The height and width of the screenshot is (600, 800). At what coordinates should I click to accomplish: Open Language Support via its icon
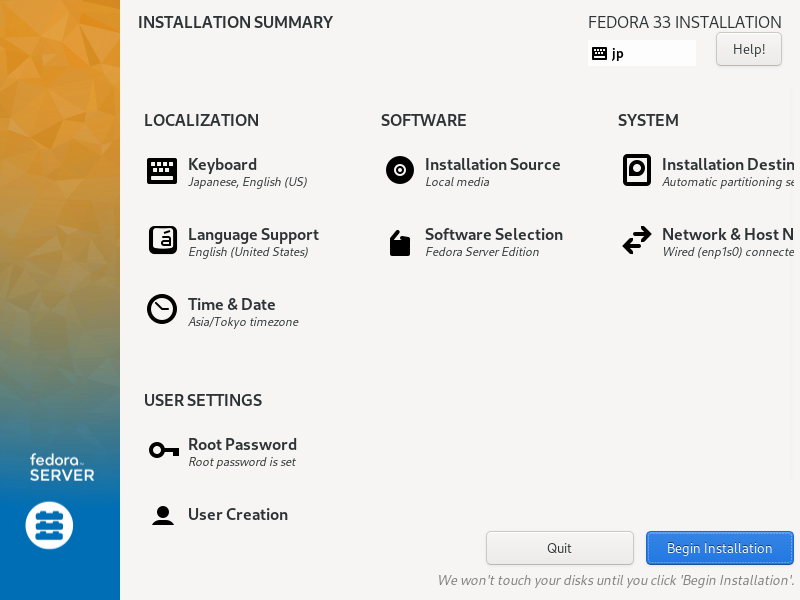[163, 240]
